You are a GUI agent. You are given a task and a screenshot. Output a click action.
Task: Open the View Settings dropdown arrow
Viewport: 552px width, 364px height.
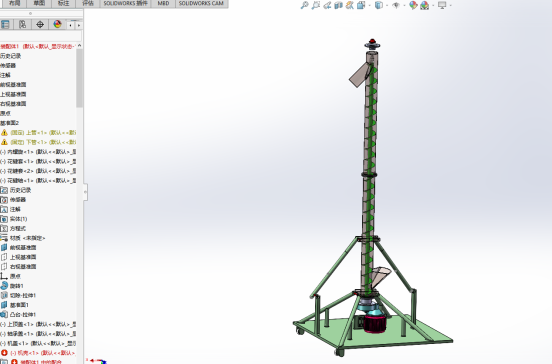point(451,6)
